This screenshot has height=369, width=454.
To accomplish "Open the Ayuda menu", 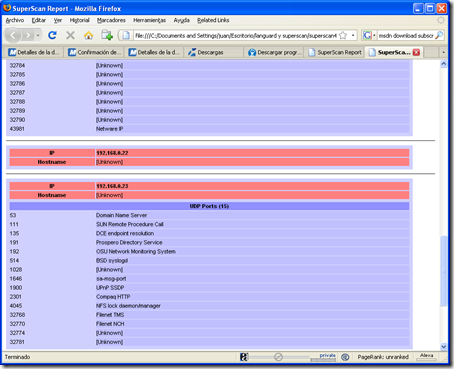I will (182, 20).
